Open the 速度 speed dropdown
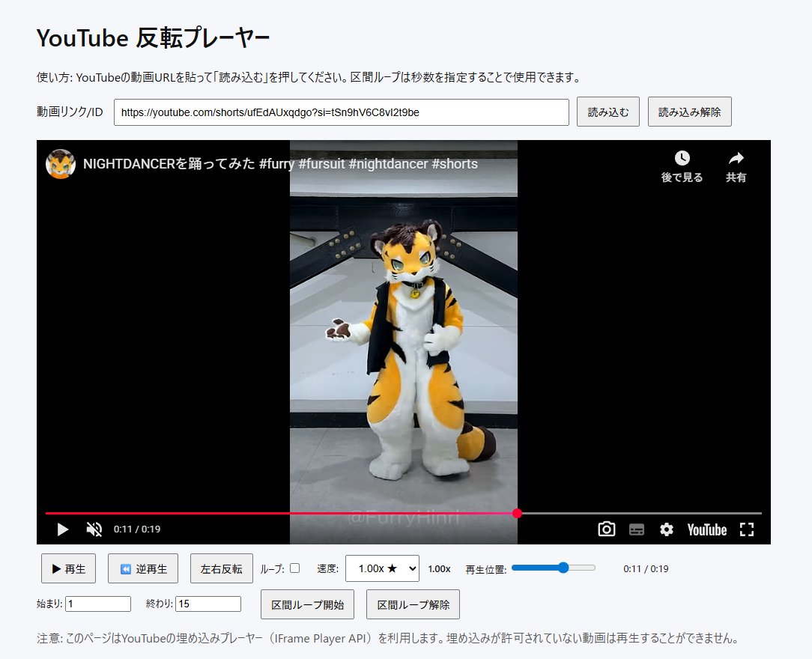This screenshot has height=659, width=812. tap(382, 568)
